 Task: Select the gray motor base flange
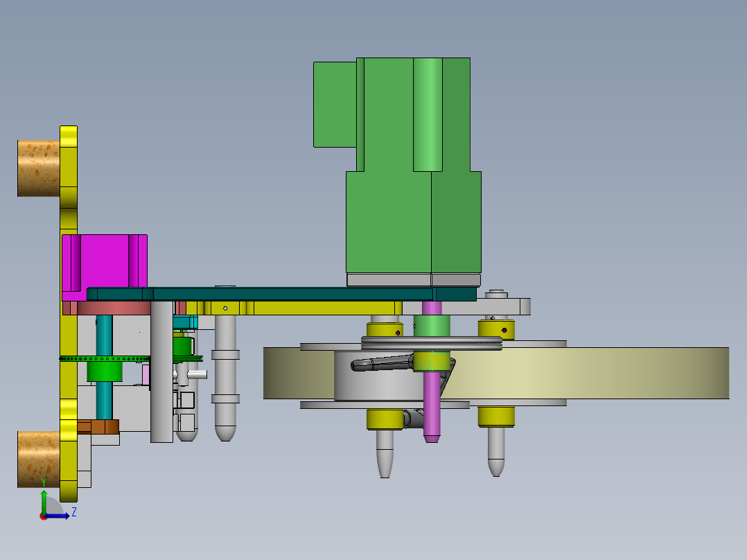coord(414,280)
